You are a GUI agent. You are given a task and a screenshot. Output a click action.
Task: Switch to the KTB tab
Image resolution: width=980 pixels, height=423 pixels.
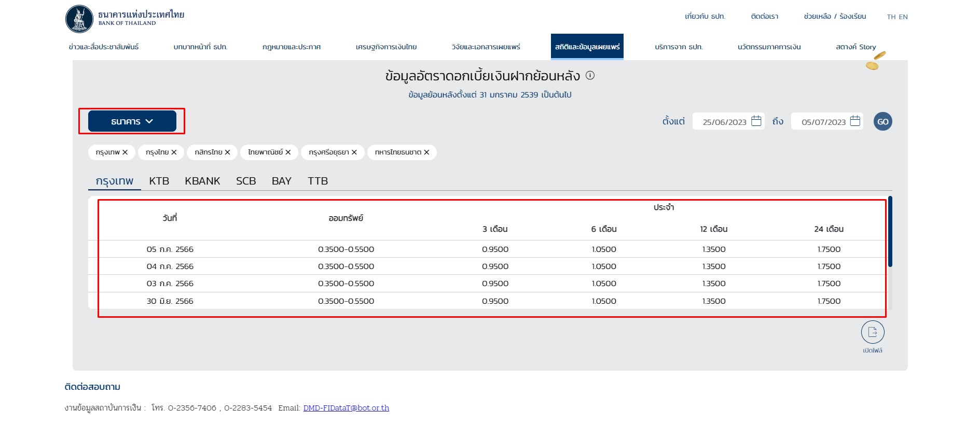159,181
